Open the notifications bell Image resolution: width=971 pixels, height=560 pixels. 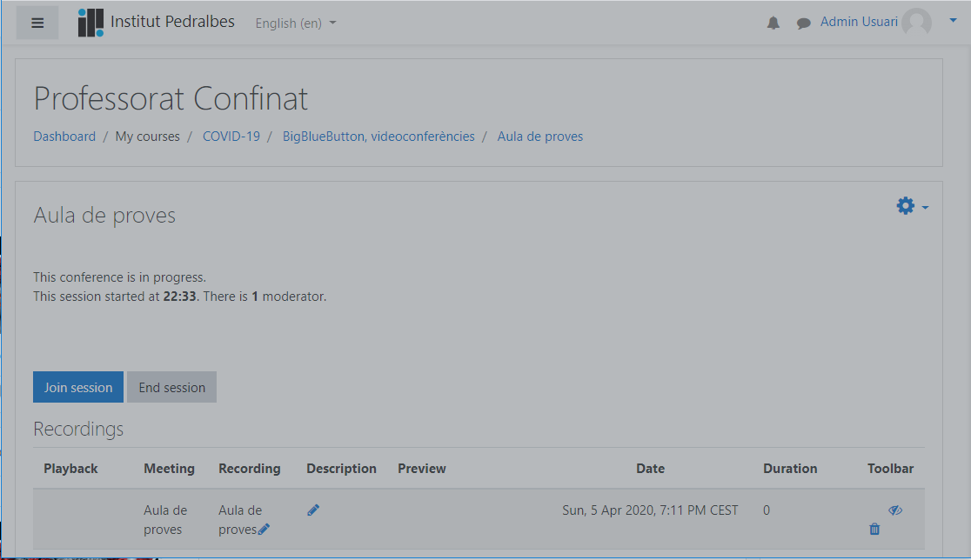pos(773,23)
